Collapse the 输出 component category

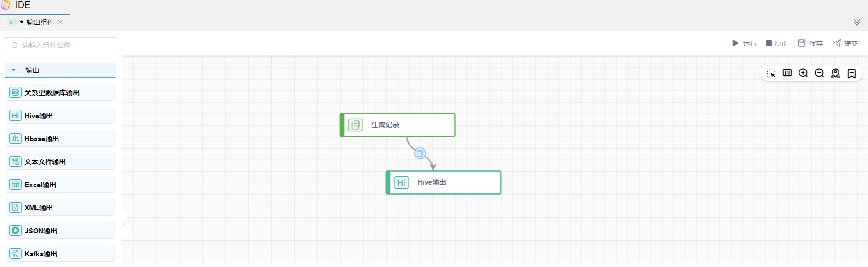14,70
